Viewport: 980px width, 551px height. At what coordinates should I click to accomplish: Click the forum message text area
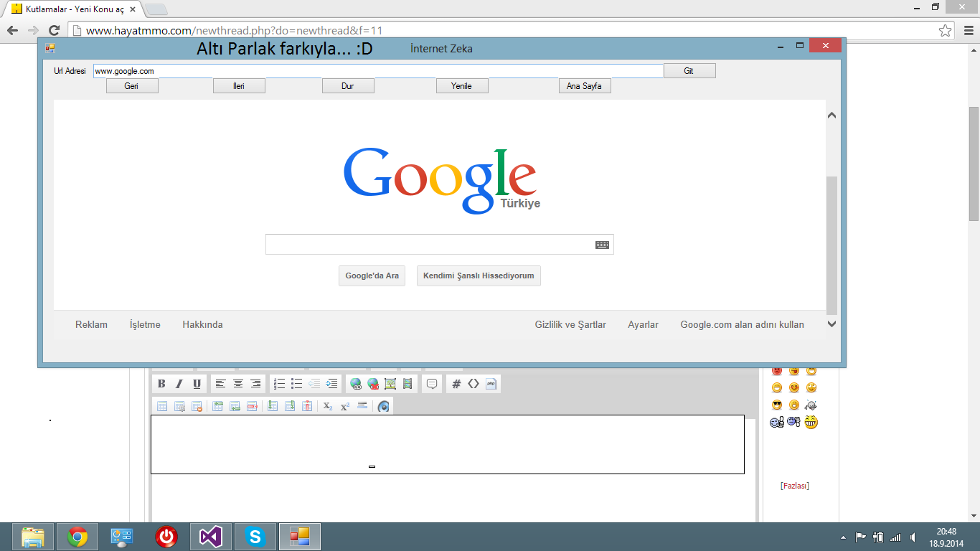pyautogui.click(x=448, y=444)
